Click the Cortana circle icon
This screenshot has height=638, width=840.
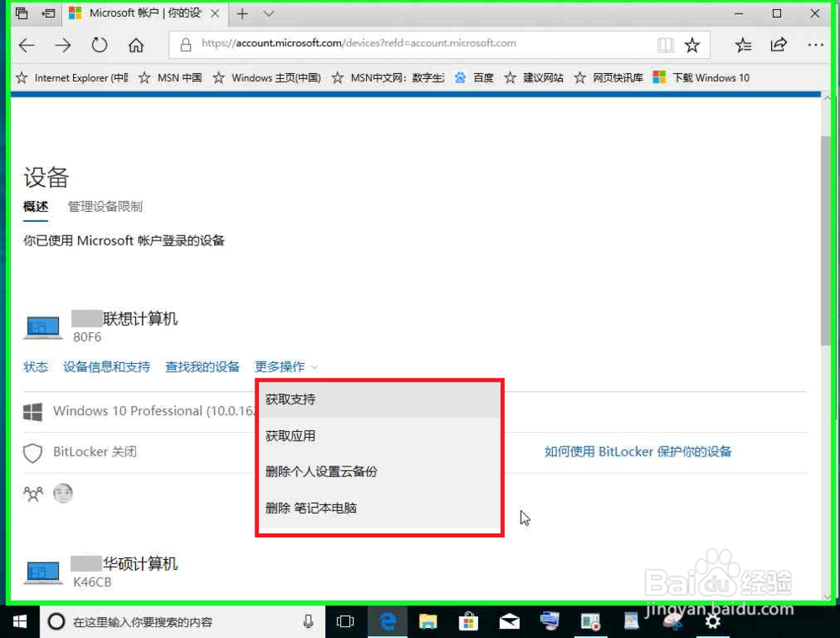pyautogui.click(x=56, y=622)
